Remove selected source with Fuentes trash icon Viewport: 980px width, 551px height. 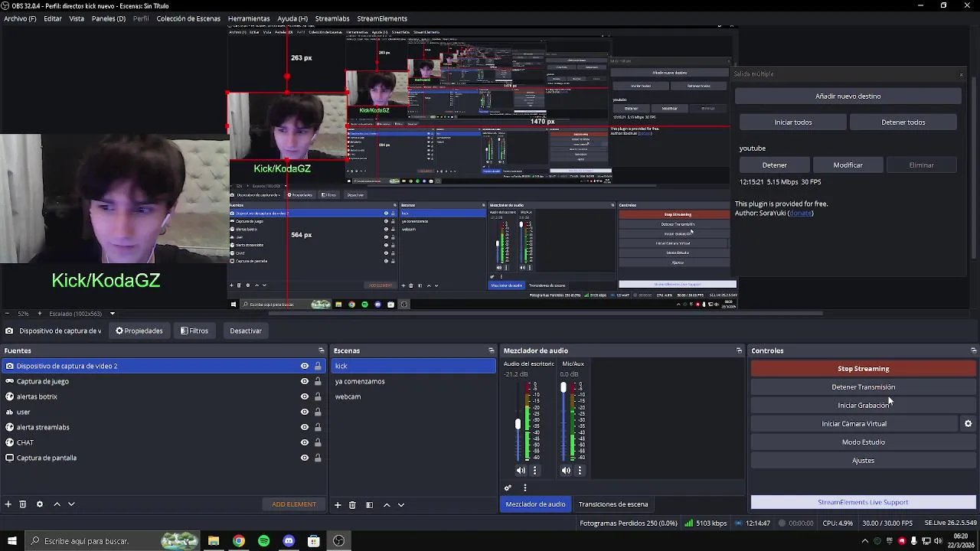[x=23, y=504]
